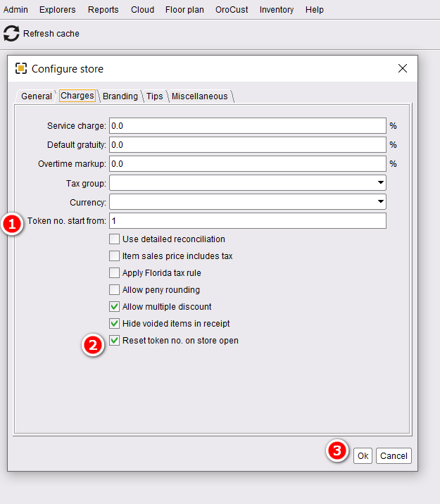Click the Configure store title text
The height and width of the screenshot is (504, 440).
[68, 69]
